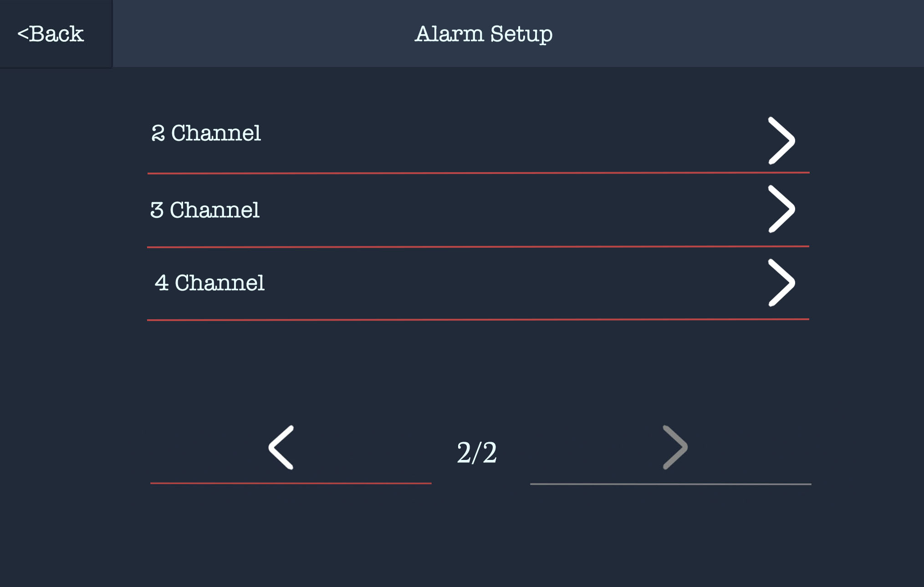Tap the middle of the 4 Channel row
Screen dimensions: 924x587
tap(478, 284)
